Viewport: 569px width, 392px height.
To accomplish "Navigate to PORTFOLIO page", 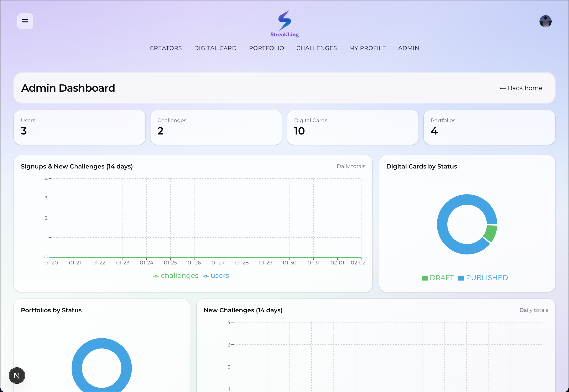I will click(266, 48).
